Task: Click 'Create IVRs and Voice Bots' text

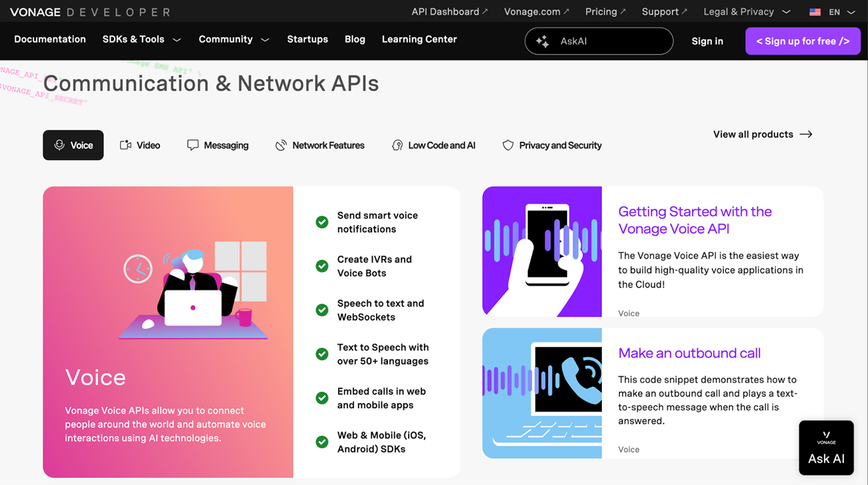Action: tap(375, 266)
